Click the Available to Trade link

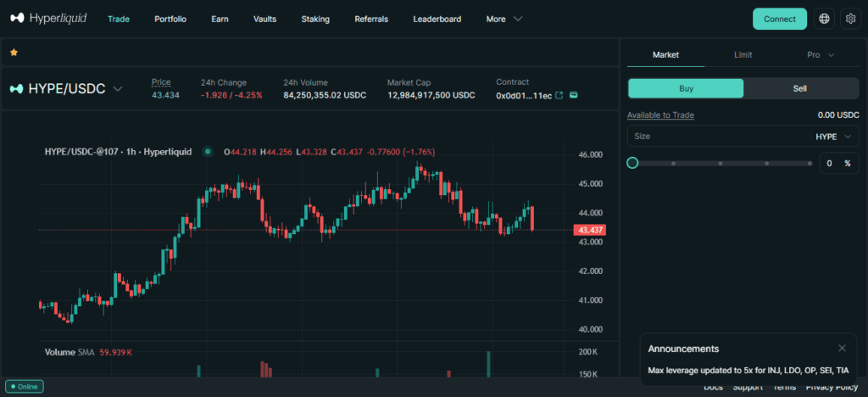point(660,115)
